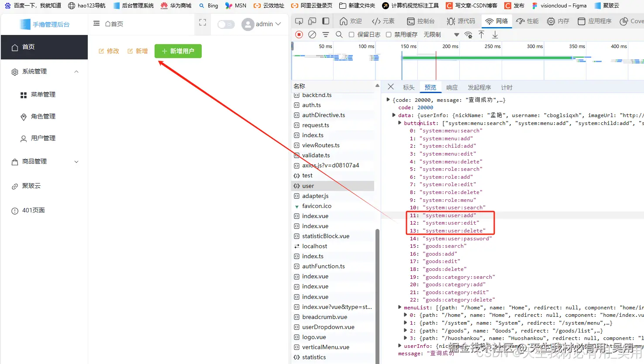
Task: Select the statisticBlock.vue request
Action: tap(333, 236)
